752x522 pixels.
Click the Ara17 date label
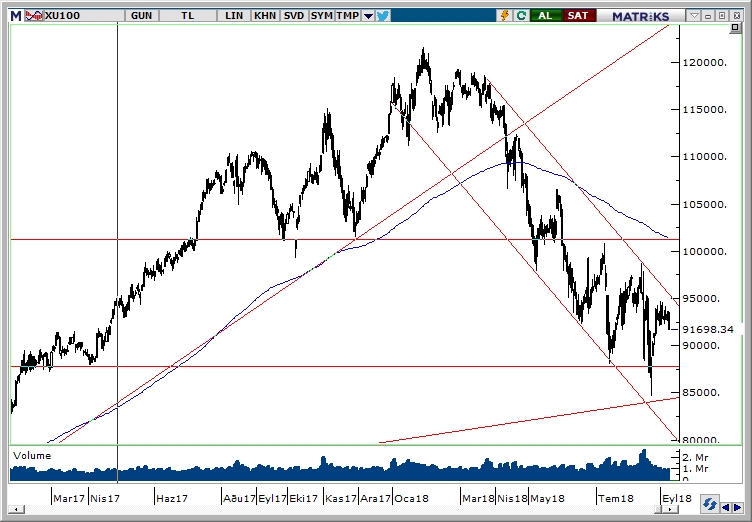coord(375,498)
